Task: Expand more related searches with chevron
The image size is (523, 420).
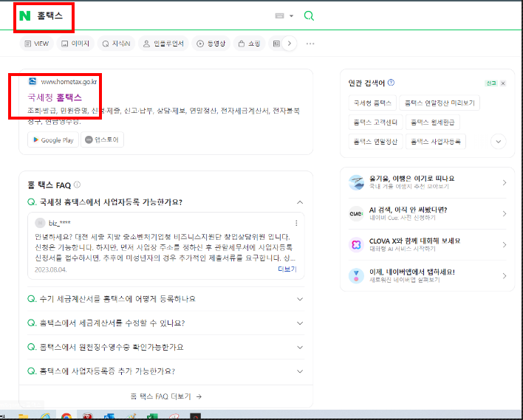Action: point(499,142)
